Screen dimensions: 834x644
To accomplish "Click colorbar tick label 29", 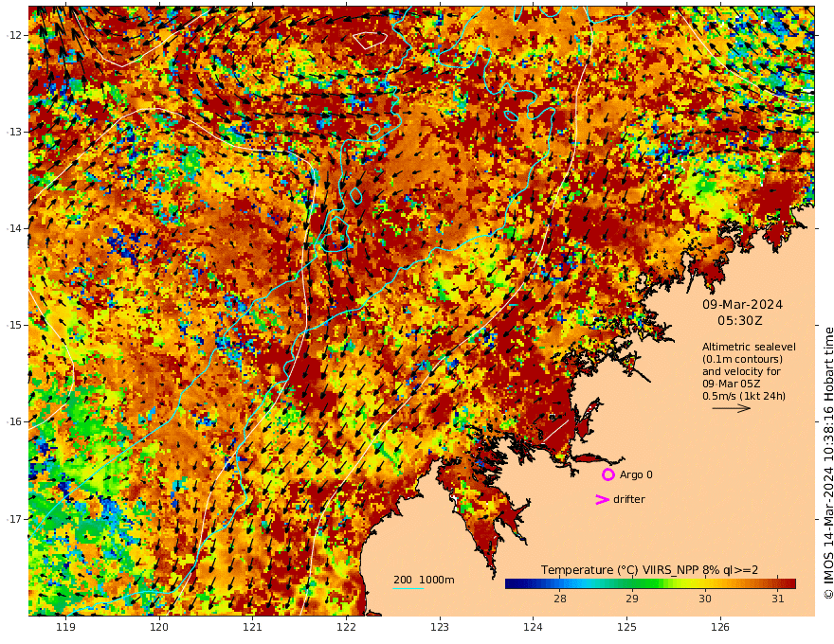I will coord(631,599).
